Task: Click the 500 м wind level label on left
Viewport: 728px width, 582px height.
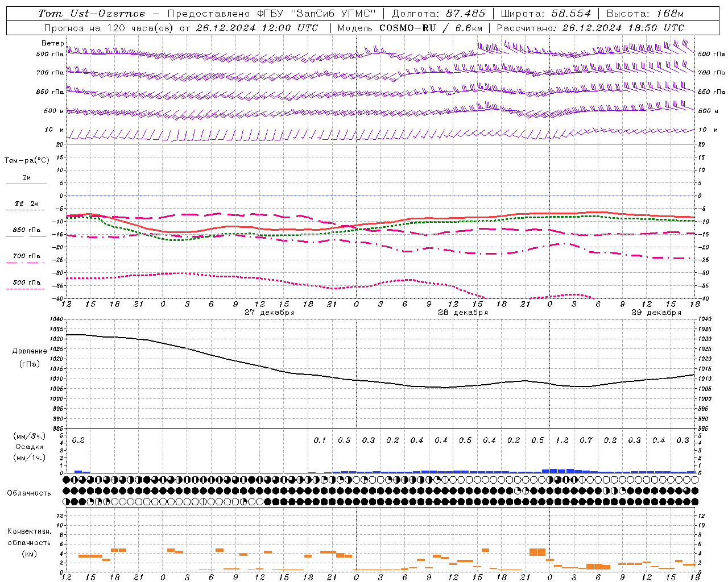Action: (x=54, y=111)
